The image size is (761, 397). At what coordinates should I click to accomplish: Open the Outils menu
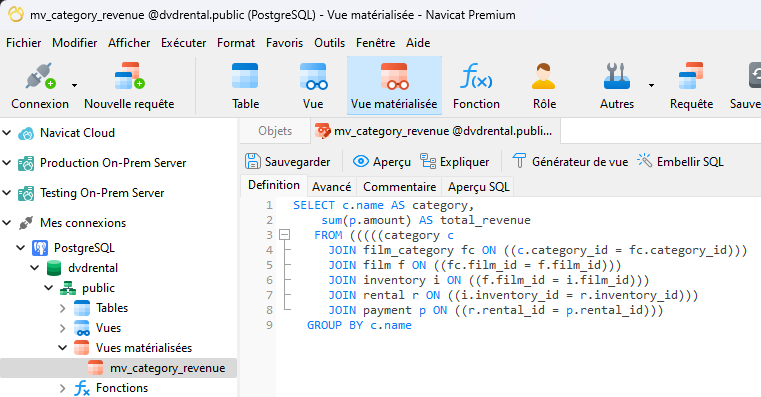[x=330, y=43]
